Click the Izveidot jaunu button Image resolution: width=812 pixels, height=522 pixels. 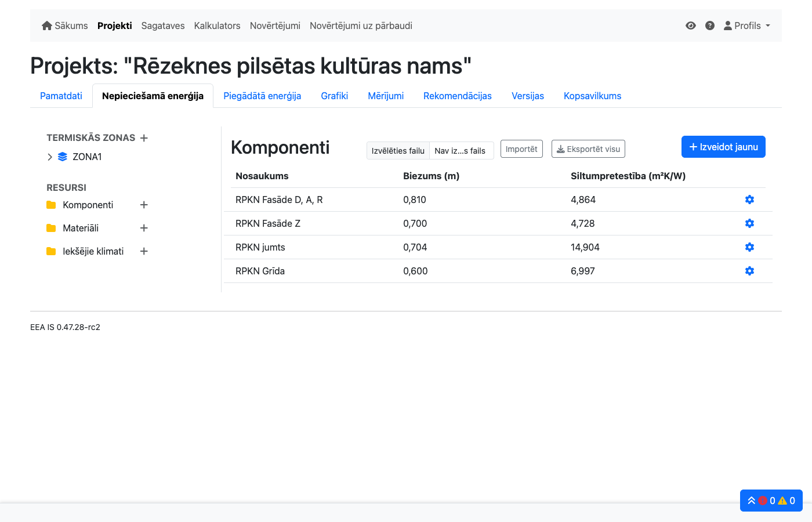[x=723, y=147]
